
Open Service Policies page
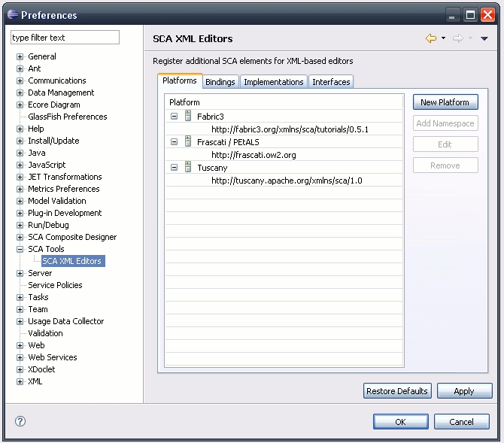tap(55, 285)
